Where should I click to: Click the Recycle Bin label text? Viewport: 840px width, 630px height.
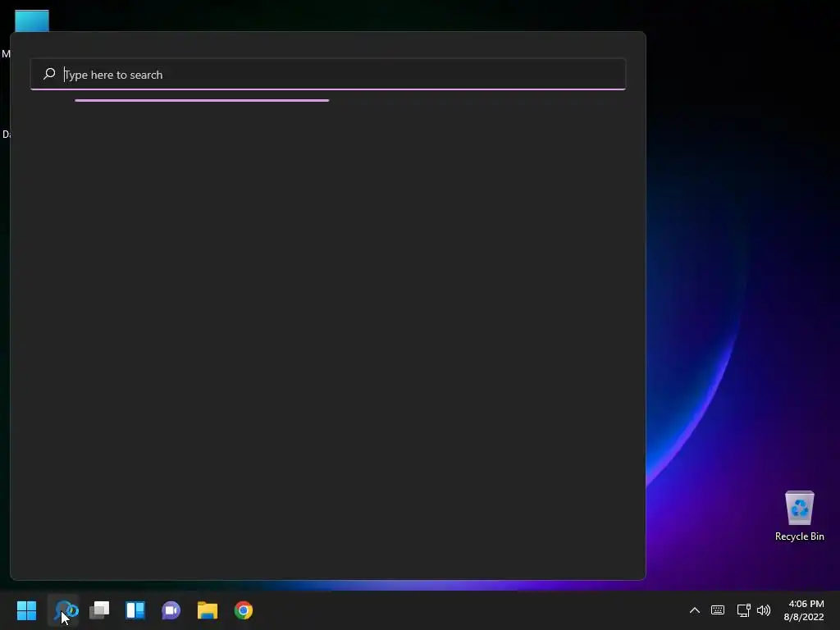tap(799, 536)
